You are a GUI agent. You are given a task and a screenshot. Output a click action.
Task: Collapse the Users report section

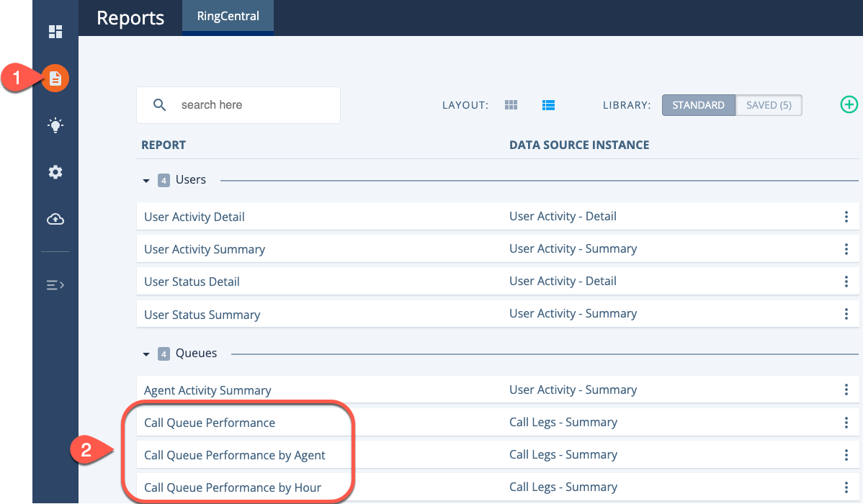pyautogui.click(x=146, y=179)
